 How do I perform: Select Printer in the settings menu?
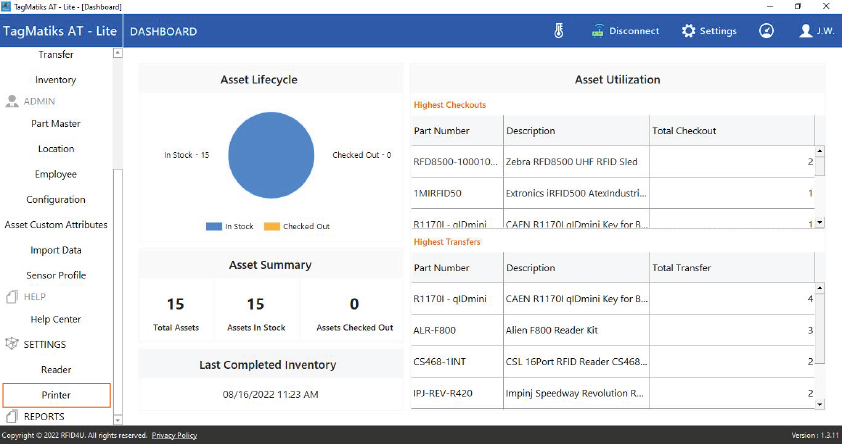pyautogui.click(x=56, y=395)
